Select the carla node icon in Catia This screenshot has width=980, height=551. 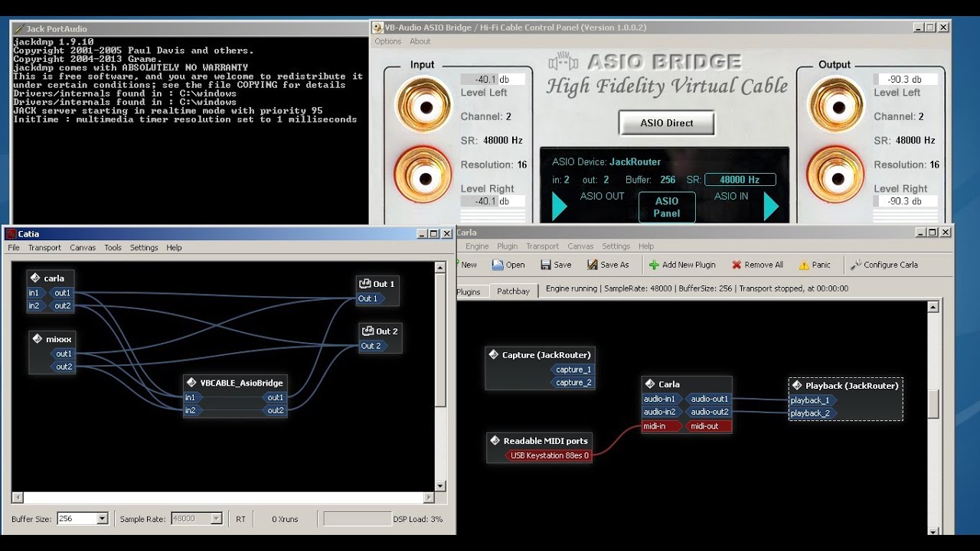pos(35,278)
